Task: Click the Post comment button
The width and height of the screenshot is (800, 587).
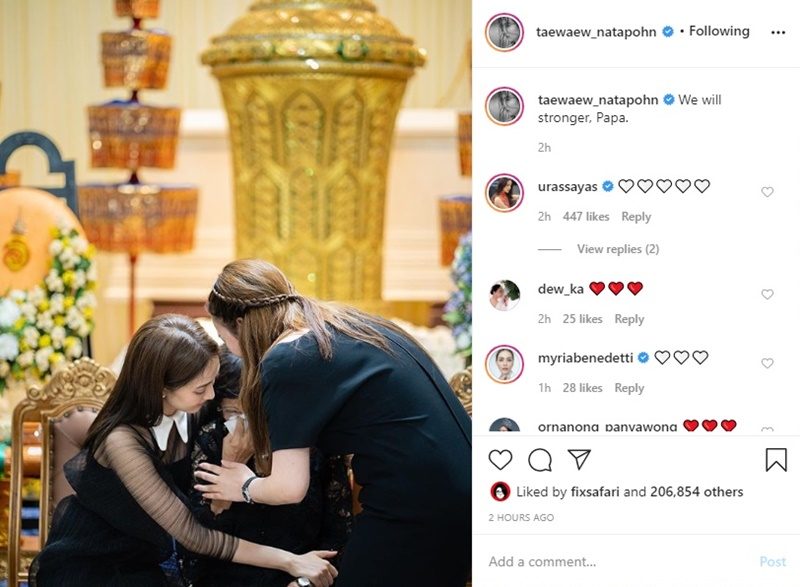Action: pos(772,562)
